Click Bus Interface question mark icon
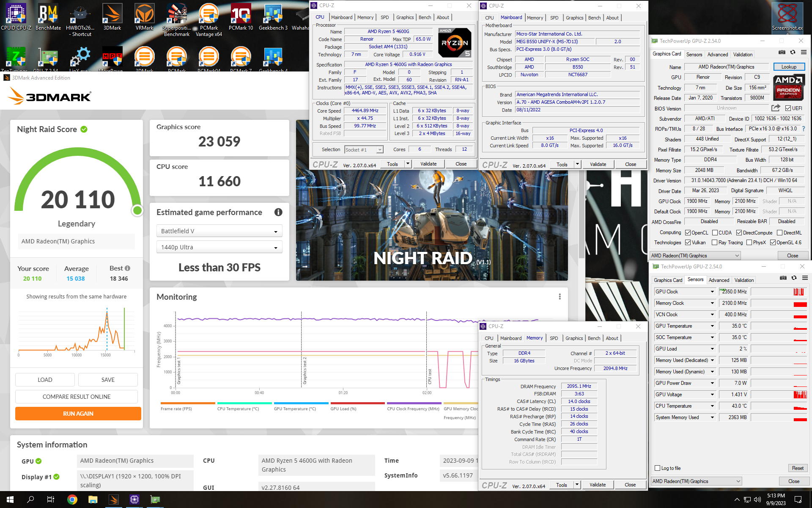The height and width of the screenshot is (508, 812). (x=804, y=129)
